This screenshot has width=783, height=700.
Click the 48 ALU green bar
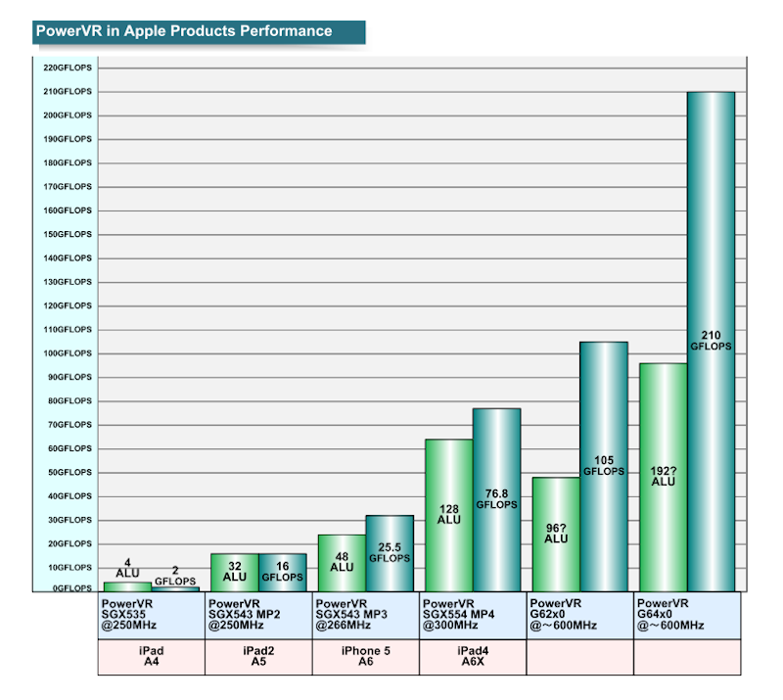(x=342, y=563)
